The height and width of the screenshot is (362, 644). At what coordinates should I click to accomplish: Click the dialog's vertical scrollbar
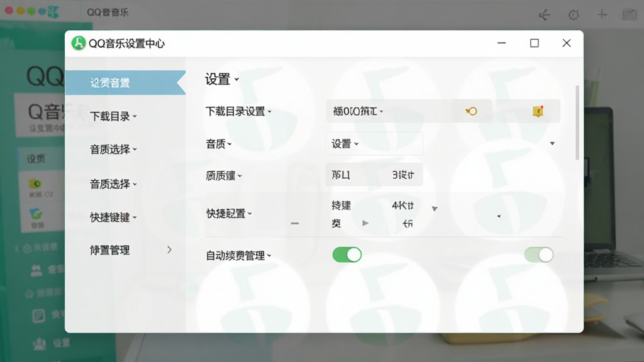pos(577,123)
